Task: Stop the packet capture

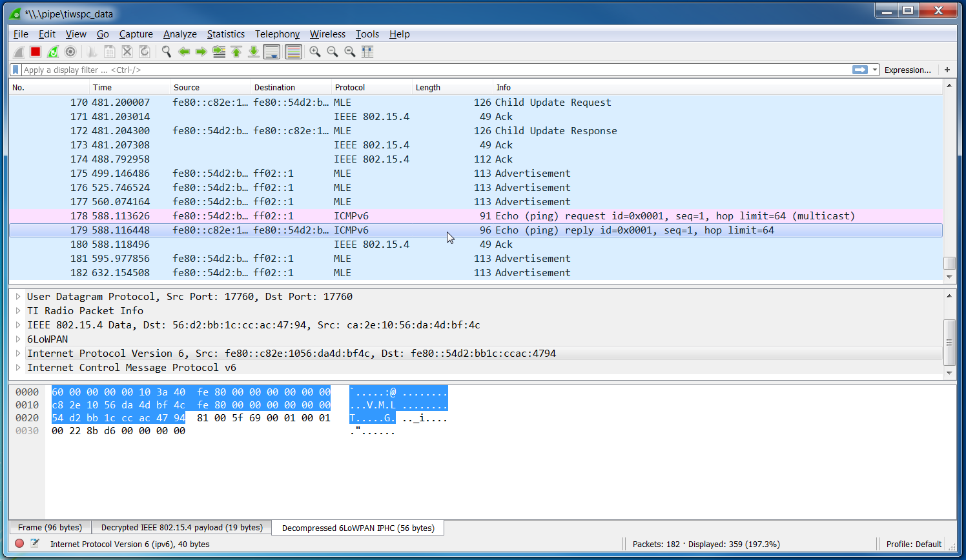Action: (x=35, y=52)
